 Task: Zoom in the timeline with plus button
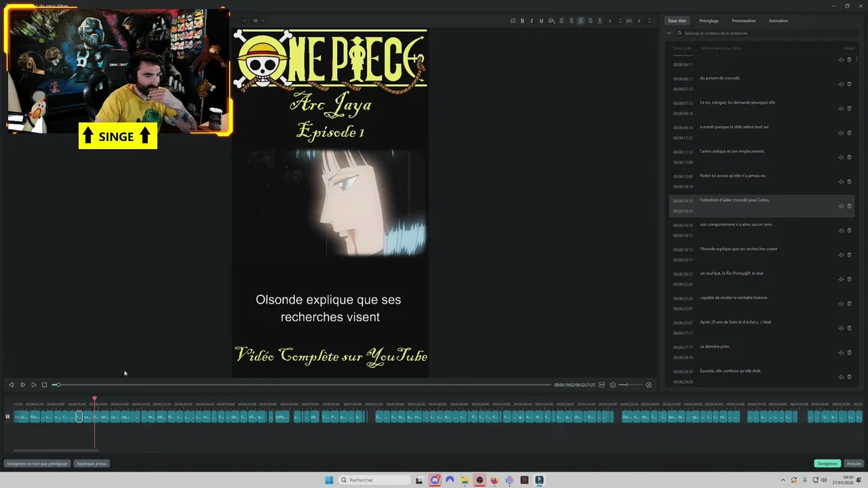click(648, 385)
